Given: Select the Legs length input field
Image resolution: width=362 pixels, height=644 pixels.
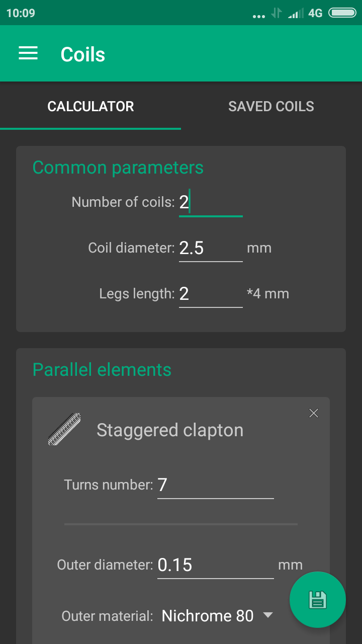Looking at the screenshot, I should click(x=211, y=293).
